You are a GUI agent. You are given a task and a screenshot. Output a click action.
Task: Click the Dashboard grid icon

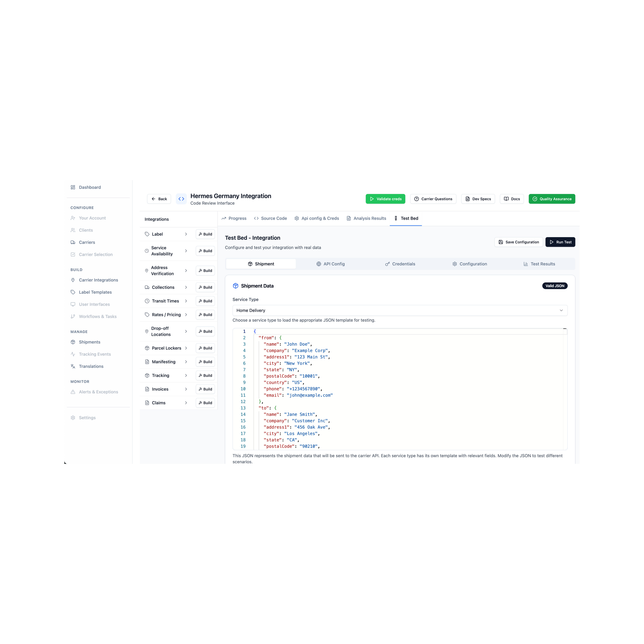click(x=73, y=187)
